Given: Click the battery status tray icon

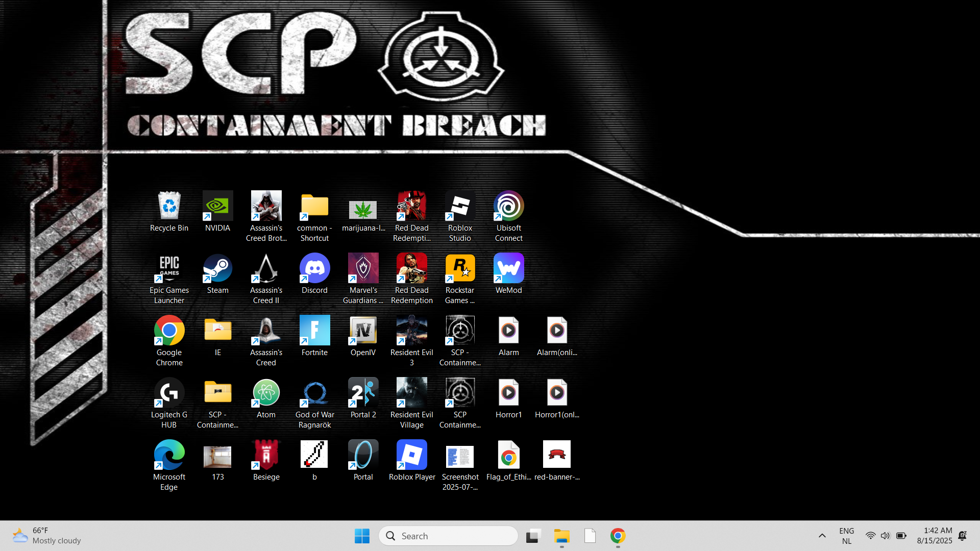Looking at the screenshot, I should pyautogui.click(x=901, y=536).
